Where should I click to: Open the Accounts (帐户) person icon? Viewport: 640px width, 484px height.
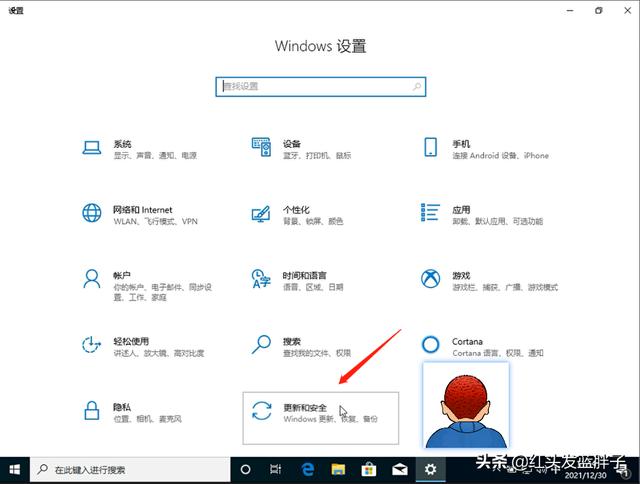click(92, 279)
